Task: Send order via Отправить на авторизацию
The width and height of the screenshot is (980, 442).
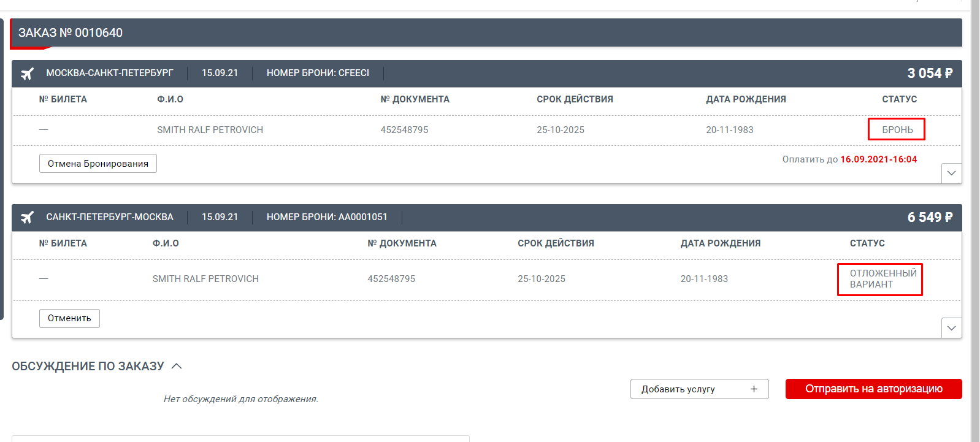Action: point(873,389)
